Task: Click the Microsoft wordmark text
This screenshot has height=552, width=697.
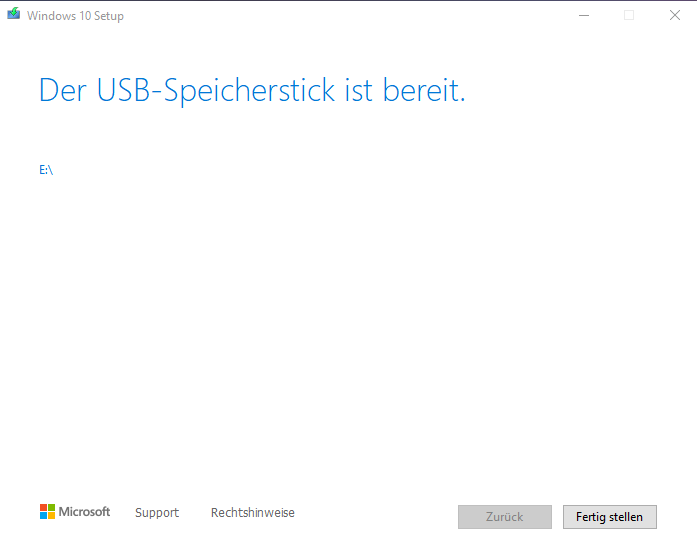Action: [84, 512]
